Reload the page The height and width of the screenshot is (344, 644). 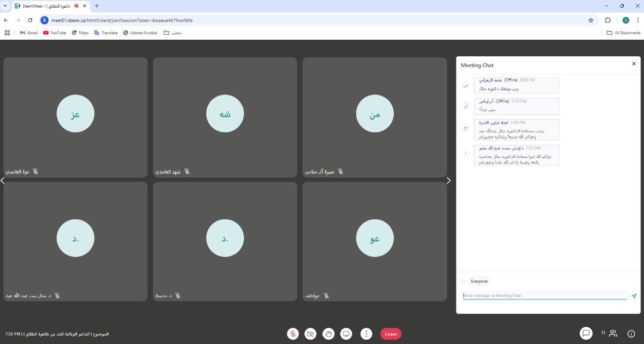30,20
